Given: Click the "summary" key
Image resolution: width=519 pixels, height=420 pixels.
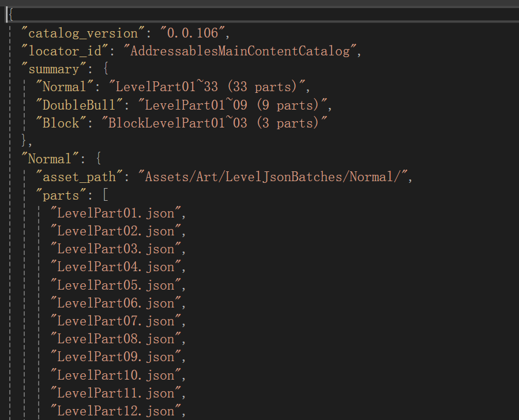Looking at the screenshot, I should [x=54, y=69].
